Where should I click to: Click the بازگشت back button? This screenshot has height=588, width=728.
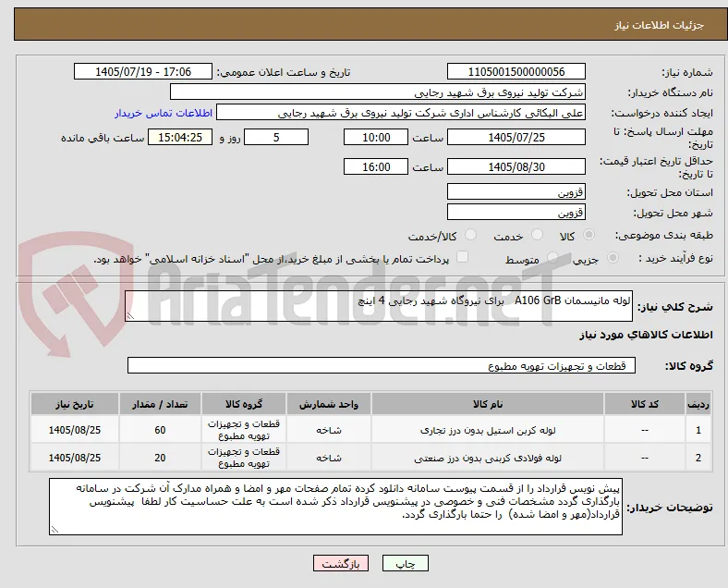coord(341,563)
